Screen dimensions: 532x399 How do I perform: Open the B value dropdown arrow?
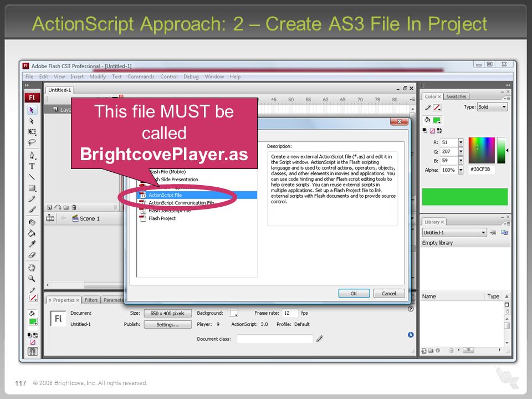point(461,161)
